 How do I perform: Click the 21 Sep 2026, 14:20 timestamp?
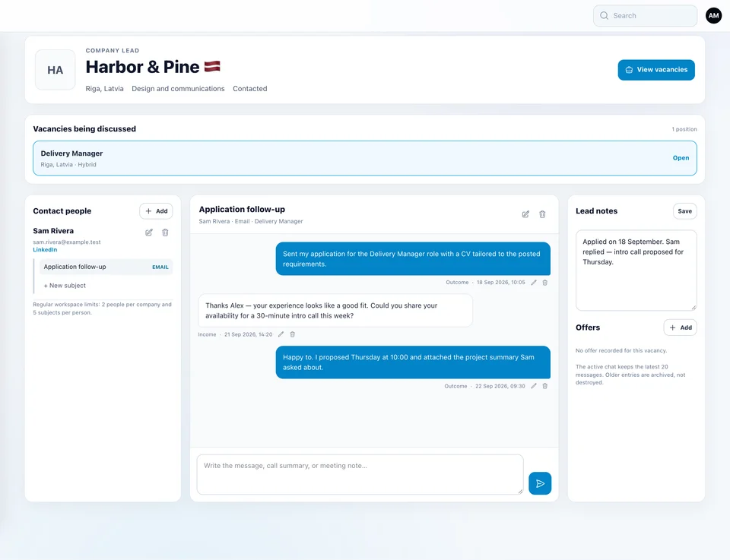tap(248, 334)
